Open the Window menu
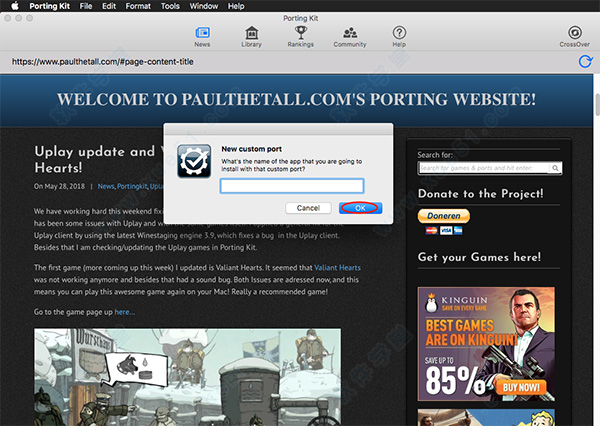 point(204,6)
